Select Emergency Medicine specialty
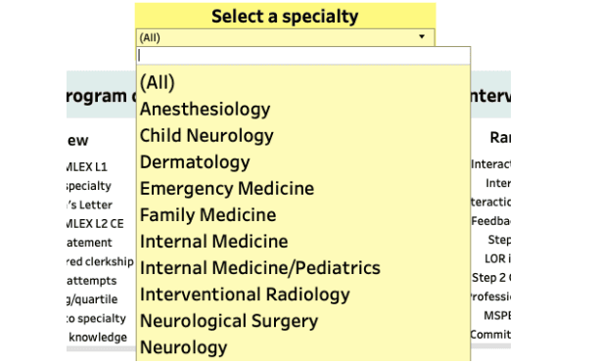This screenshot has width=596, height=364. click(227, 189)
